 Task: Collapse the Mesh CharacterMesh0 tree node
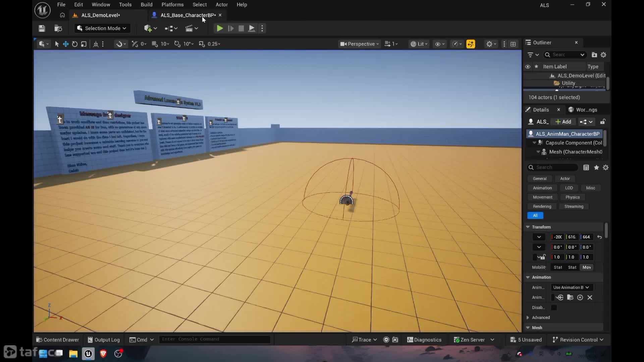coord(538,152)
